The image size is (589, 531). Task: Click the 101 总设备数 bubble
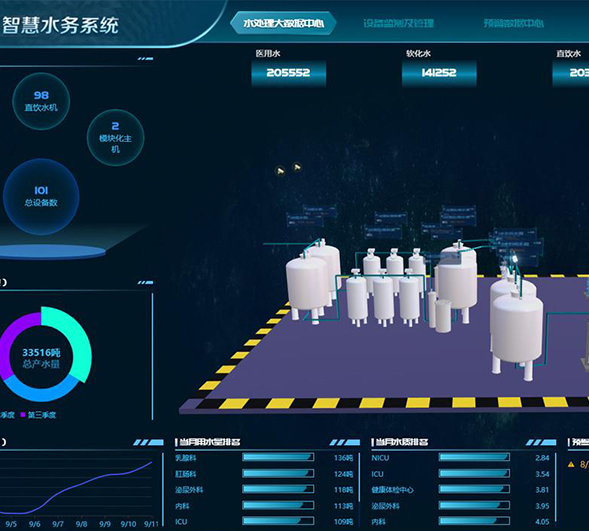41,197
